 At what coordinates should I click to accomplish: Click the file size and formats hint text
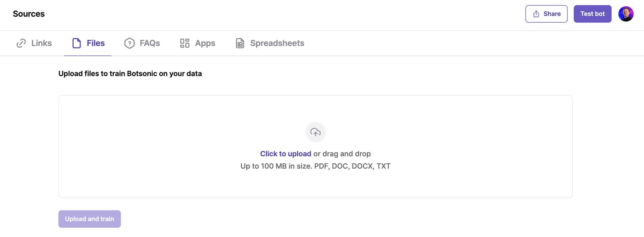click(x=315, y=166)
